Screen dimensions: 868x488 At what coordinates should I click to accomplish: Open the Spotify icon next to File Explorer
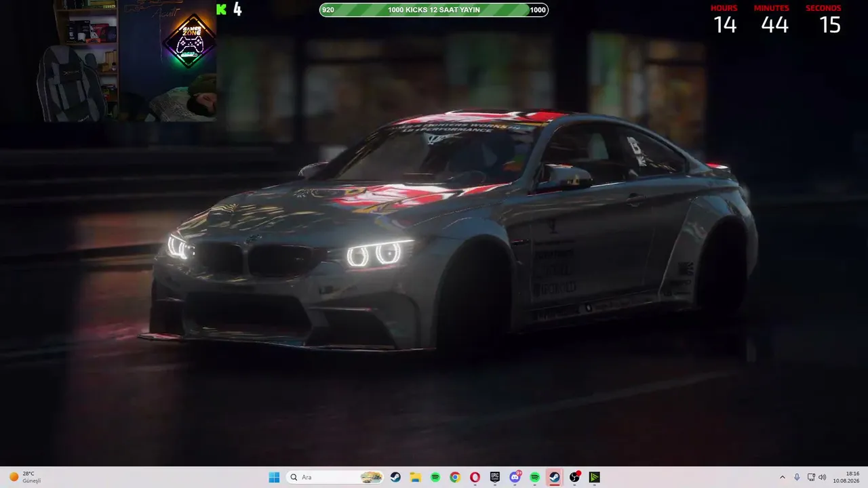click(x=435, y=477)
